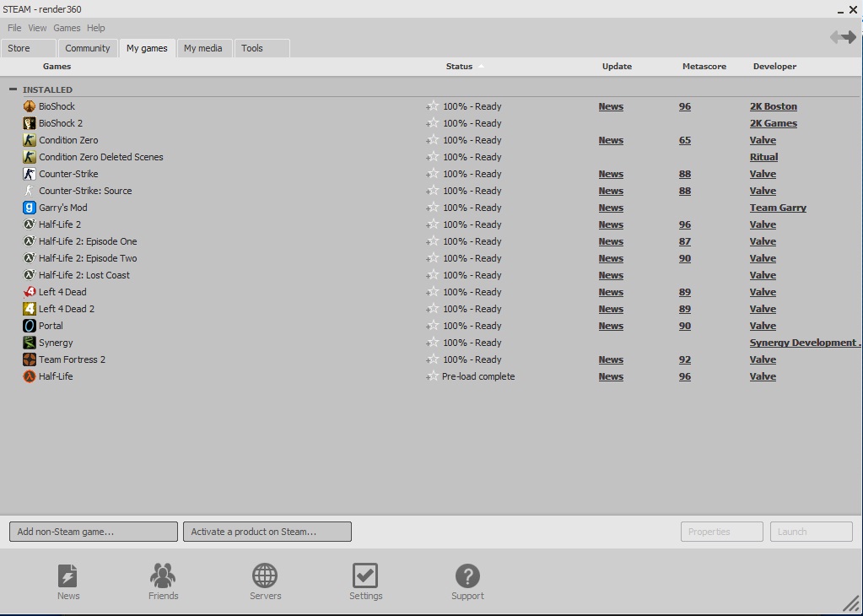Open the 2K Boston developer link

tap(774, 106)
